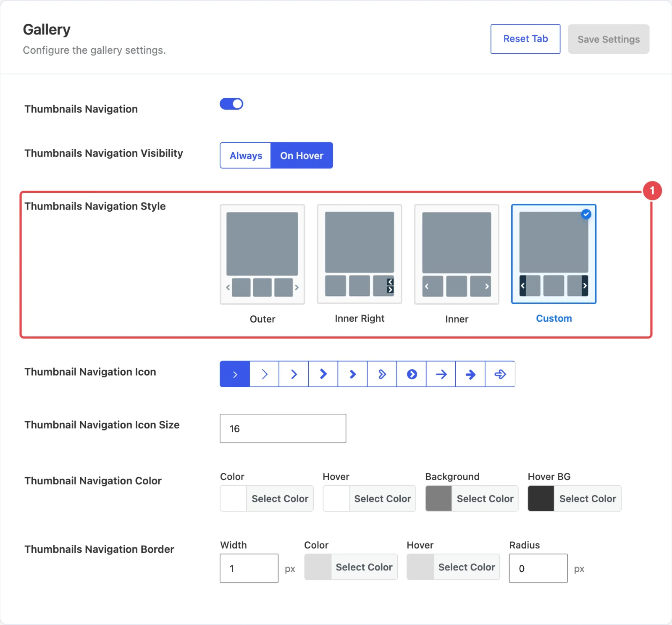Focus the border Width input field
This screenshot has width=672, height=625.
249,568
